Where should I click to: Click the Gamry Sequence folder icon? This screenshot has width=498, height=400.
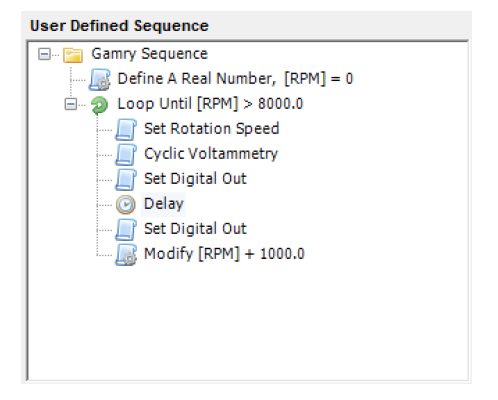pyautogui.click(x=73, y=54)
